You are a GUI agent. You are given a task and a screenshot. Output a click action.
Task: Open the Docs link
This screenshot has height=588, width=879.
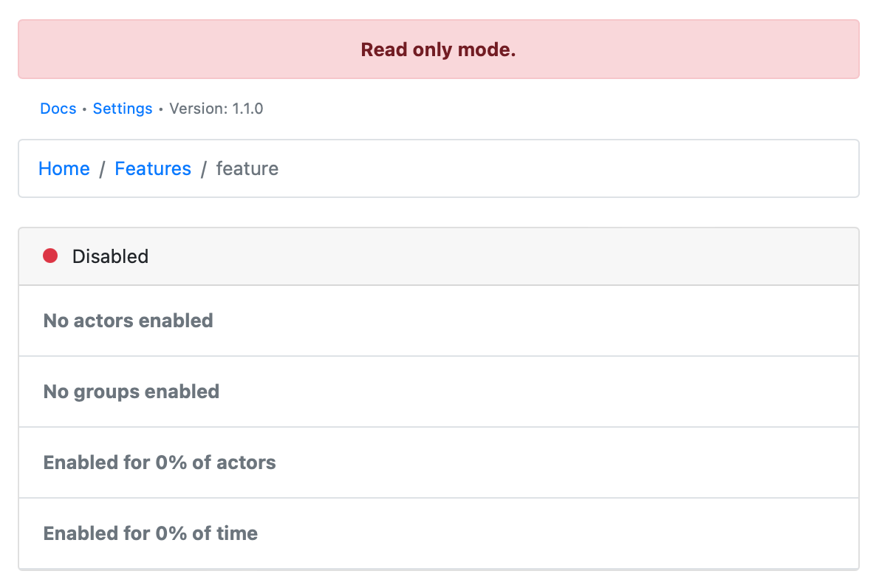pyautogui.click(x=58, y=109)
